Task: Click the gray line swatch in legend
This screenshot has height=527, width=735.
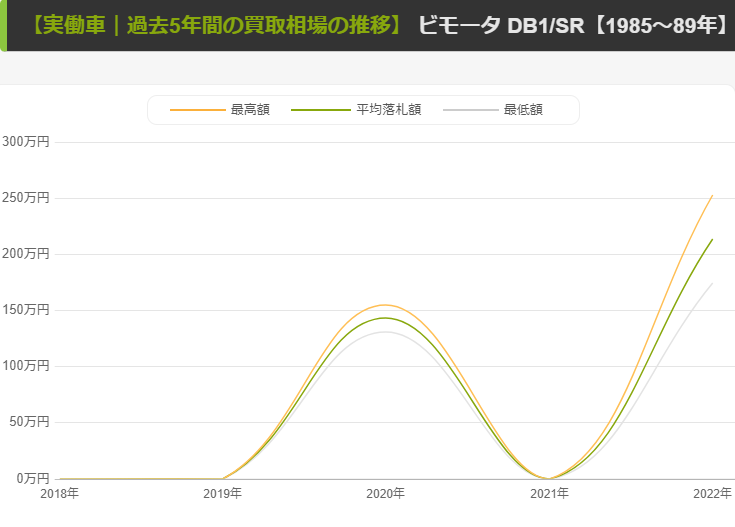Action: pos(470,110)
